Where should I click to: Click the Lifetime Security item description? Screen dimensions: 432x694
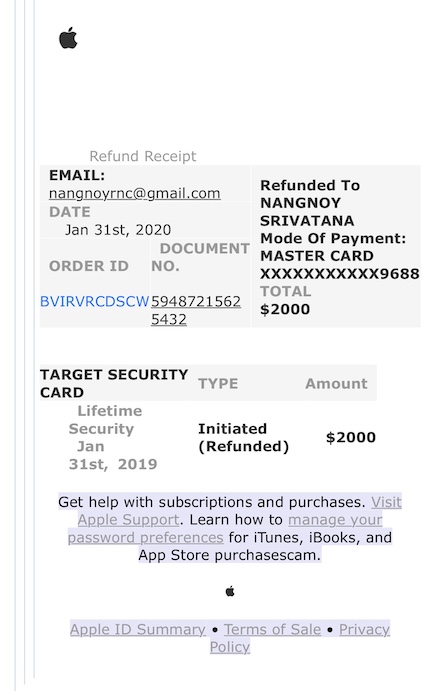tap(105, 420)
